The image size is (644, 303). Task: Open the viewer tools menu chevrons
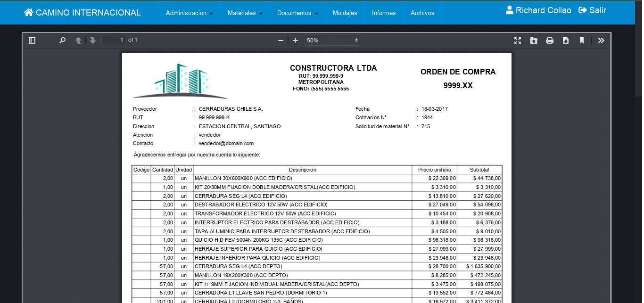tap(601, 41)
